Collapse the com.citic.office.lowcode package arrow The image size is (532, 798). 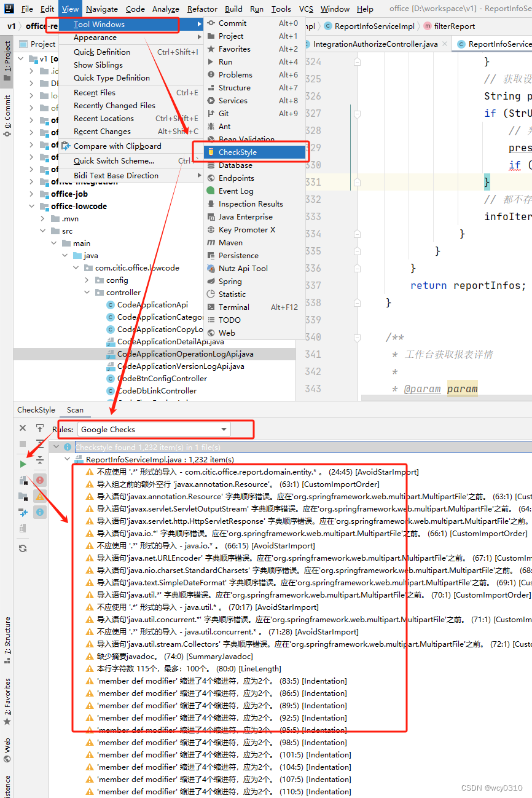[x=76, y=268]
